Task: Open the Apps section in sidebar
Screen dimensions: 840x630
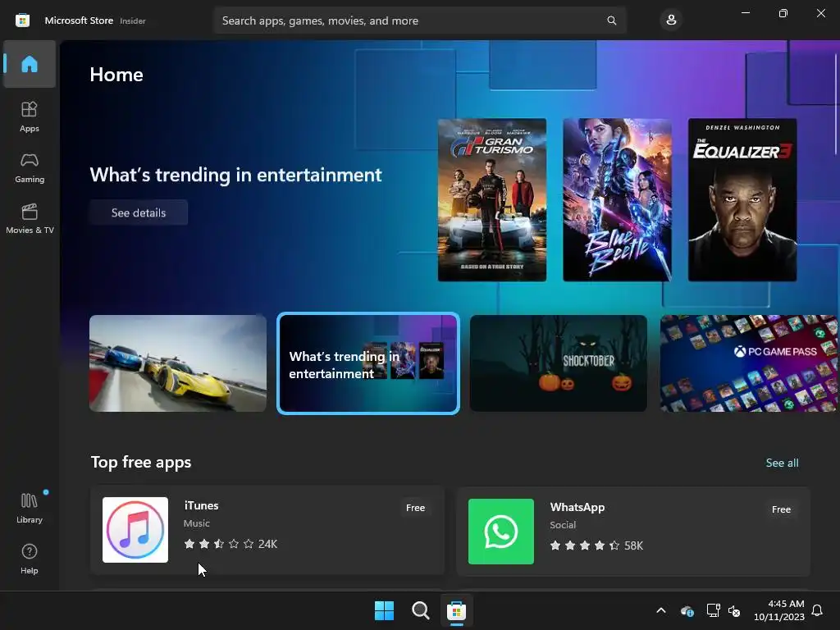Action: click(30, 116)
